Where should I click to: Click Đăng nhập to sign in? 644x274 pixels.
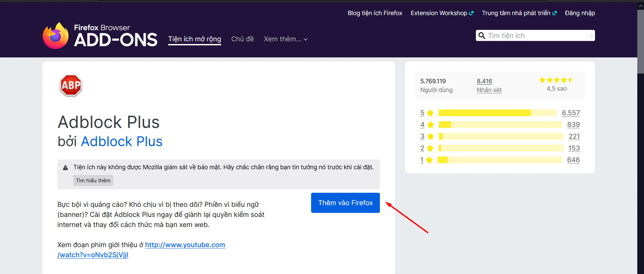[x=580, y=13]
